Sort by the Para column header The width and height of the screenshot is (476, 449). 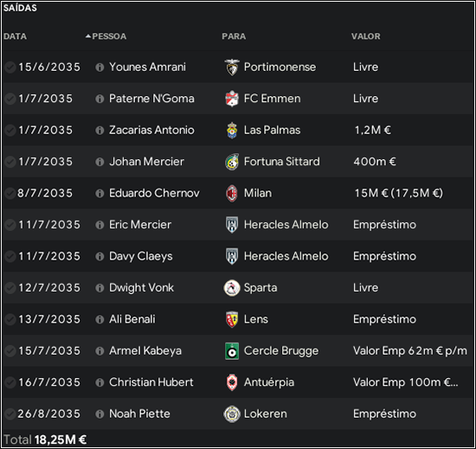pyautogui.click(x=234, y=36)
